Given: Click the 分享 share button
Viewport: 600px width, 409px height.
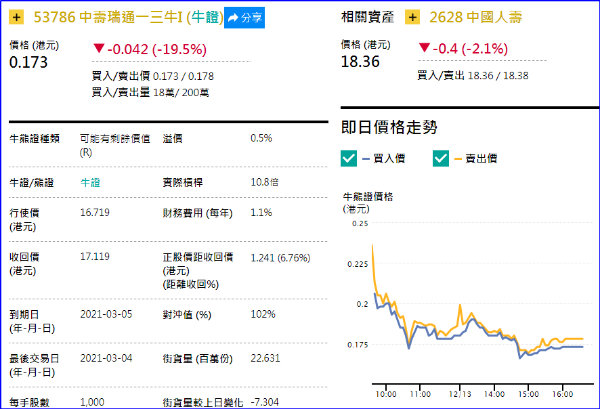Looking at the screenshot, I should (245, 18).
